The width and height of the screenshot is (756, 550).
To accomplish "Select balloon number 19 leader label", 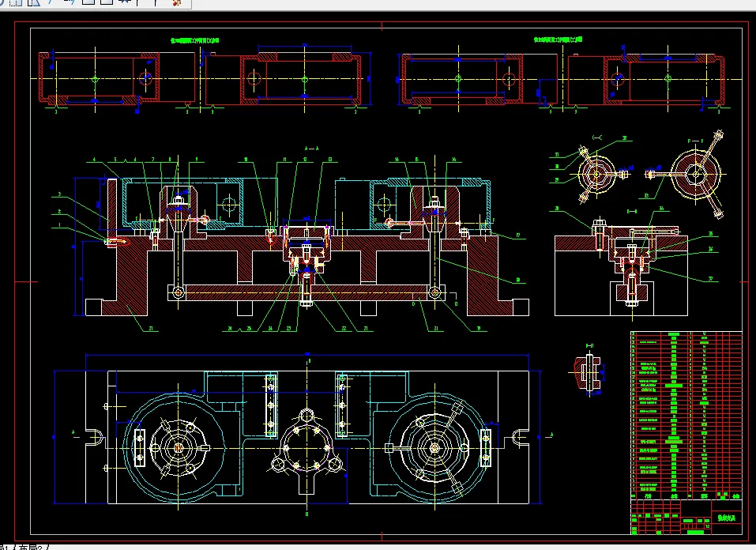I will (x=479, y=329).
